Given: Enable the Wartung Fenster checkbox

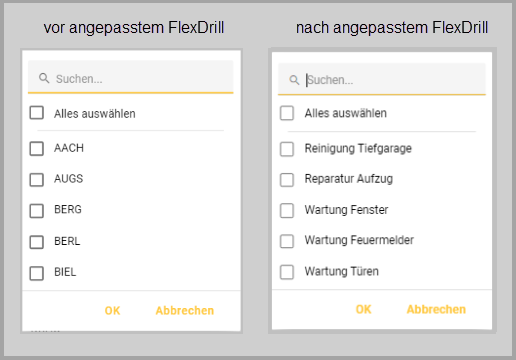Looking at the screenshot, I should 287,210.
